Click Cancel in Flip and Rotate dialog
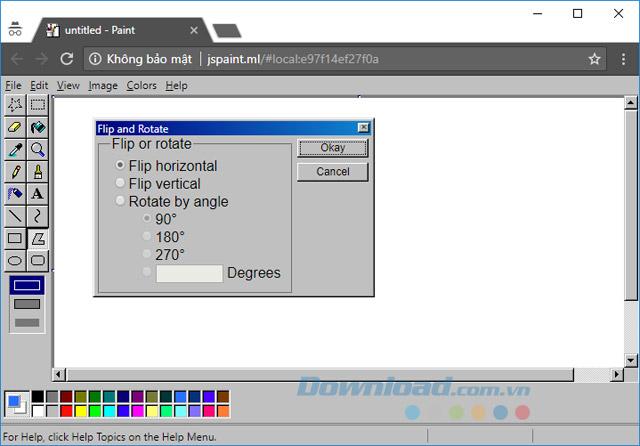640x446 pixels. pyautogui.click(x=332, y=172)
